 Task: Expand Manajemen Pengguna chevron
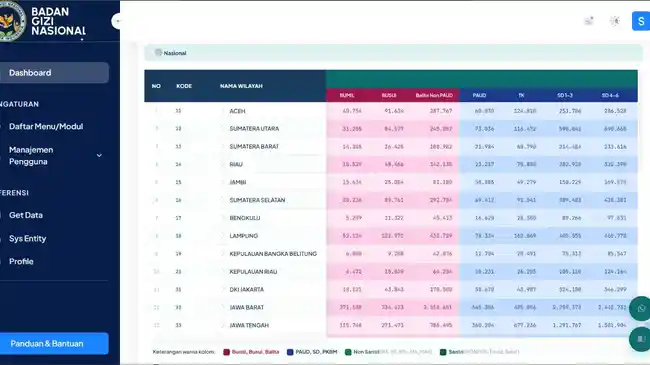[x=99, y=156]
